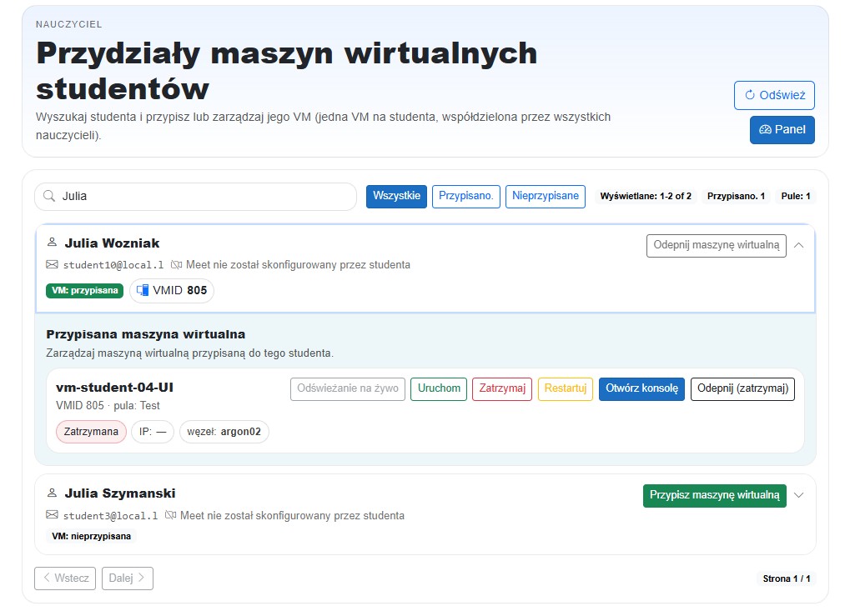Select the Wszystkie filter
850x616 pixels.
tap(398, 196)
